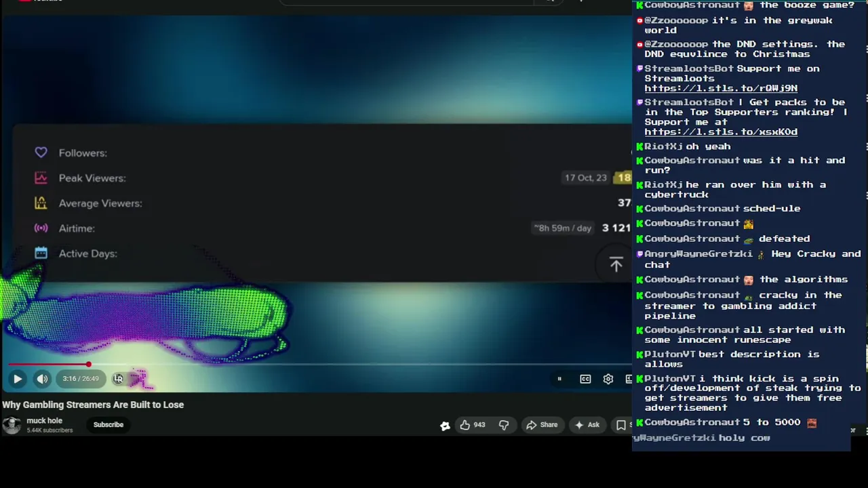Open muck hole channel avatar
Viewport: 868px width, 488px height.
click(12, 425)
